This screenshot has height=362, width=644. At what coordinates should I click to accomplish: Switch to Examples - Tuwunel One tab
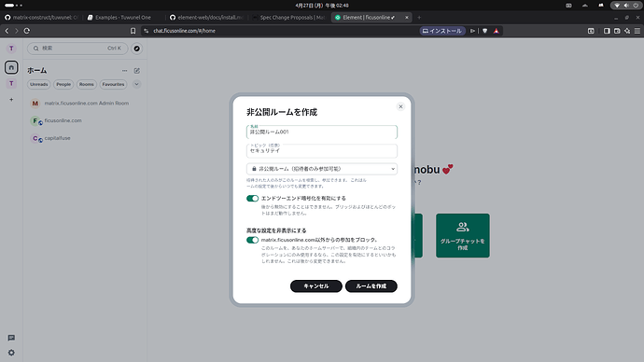coord(123,17)
